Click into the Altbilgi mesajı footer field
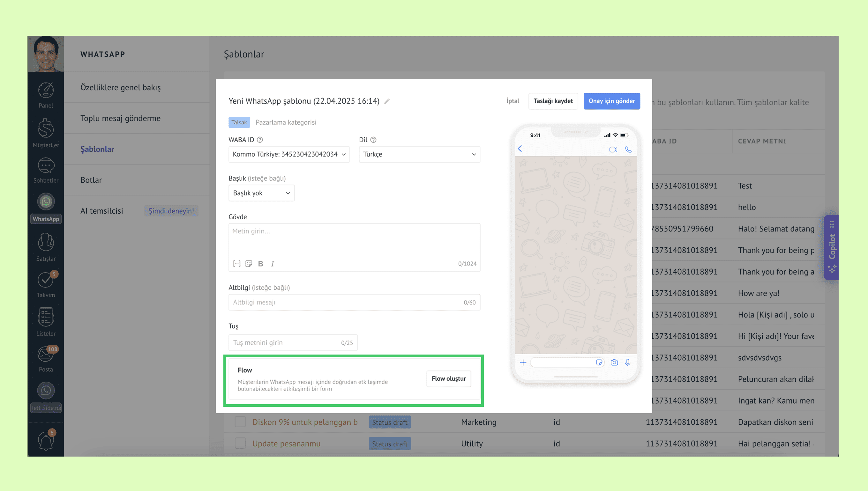This screenshot has height=491, width=868. [344, 302]
